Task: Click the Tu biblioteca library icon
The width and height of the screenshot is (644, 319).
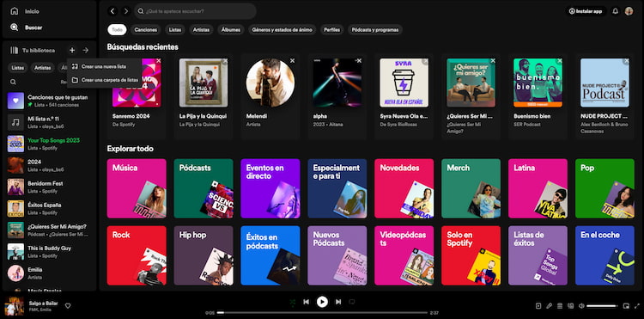Action: [15, 50]
